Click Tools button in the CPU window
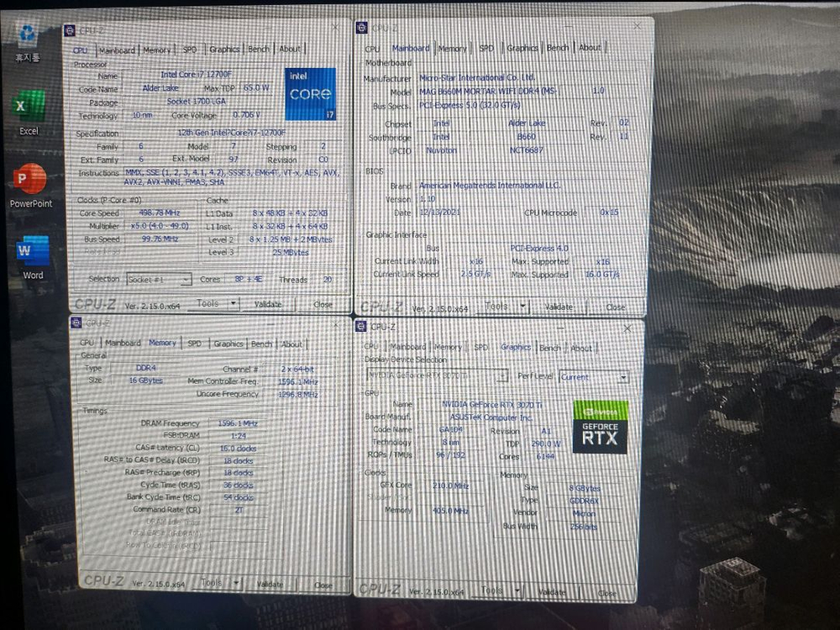Screen dimensions: 840x630 [x=207, y=304]
